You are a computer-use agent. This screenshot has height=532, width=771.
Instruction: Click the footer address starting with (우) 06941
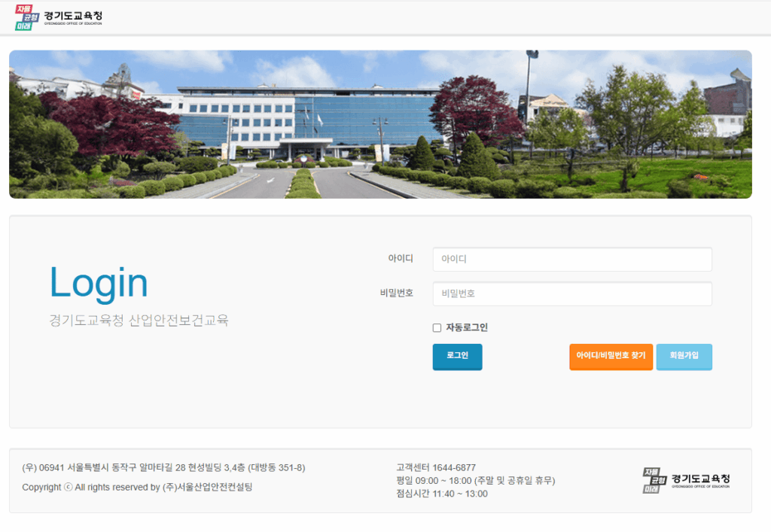pos(163,467)
